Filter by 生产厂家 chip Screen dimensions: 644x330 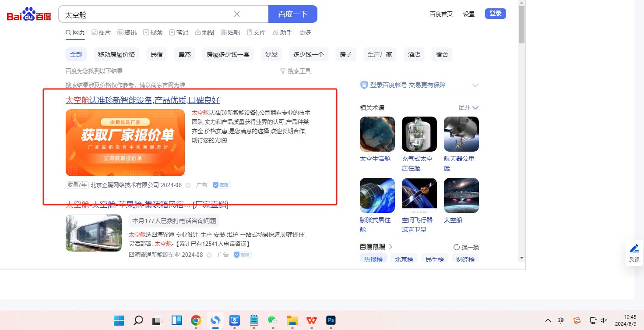point(380,54)
